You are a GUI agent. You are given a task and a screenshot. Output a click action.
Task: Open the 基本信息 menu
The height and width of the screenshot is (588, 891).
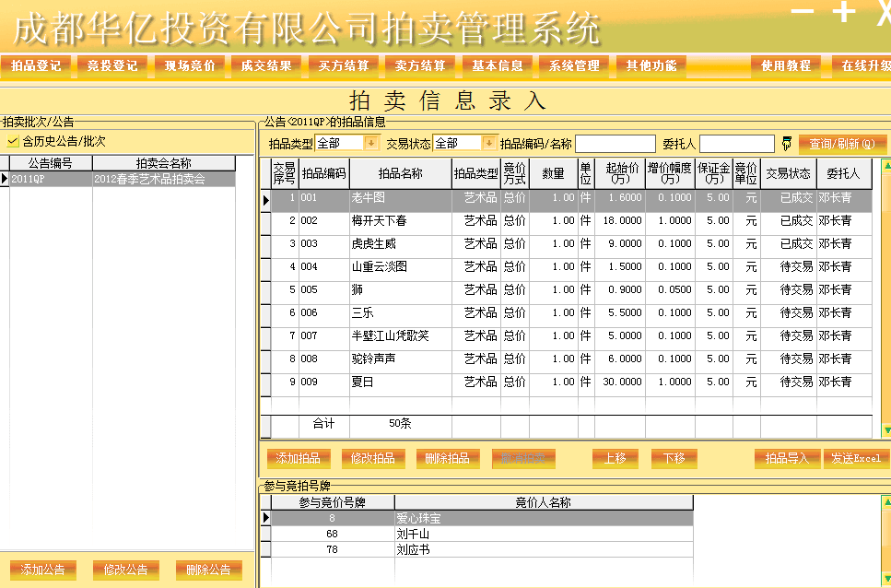tap(498, 65)
